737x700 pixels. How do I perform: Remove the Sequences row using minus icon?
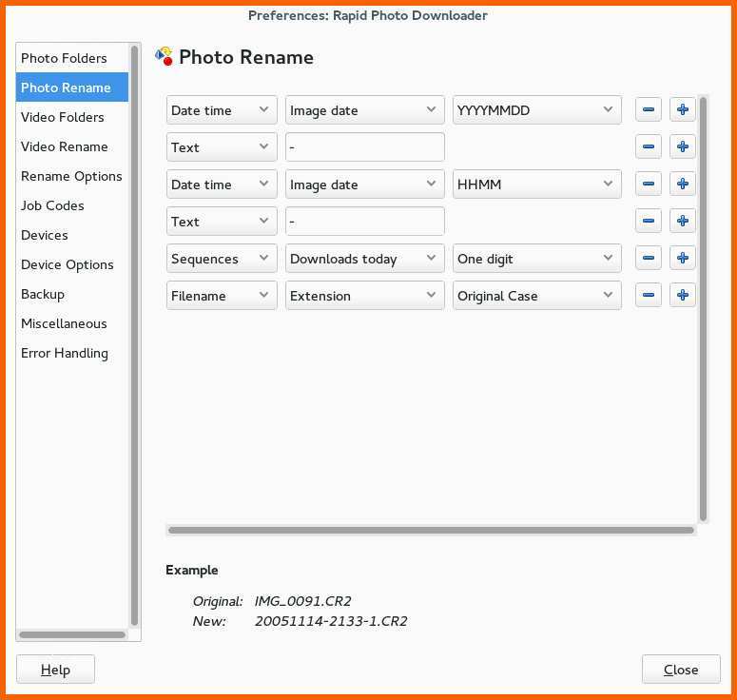point(648,259)
